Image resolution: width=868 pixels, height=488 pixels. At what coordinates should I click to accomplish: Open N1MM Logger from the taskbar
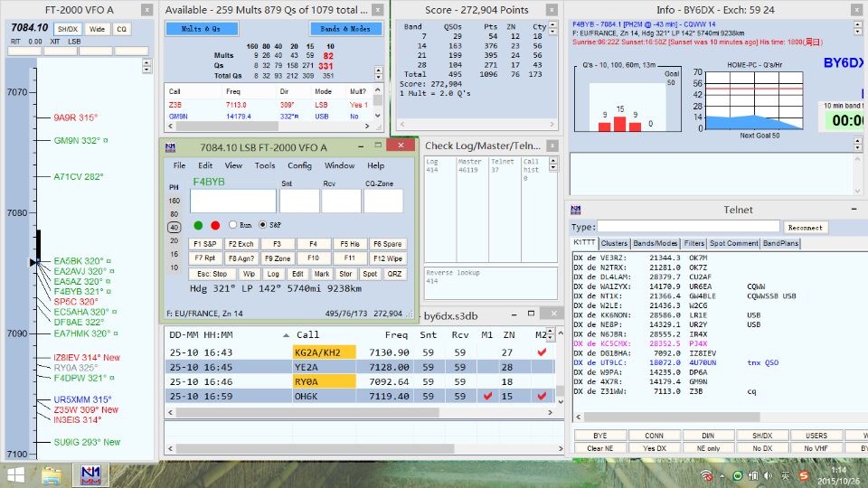coord(90,475)
